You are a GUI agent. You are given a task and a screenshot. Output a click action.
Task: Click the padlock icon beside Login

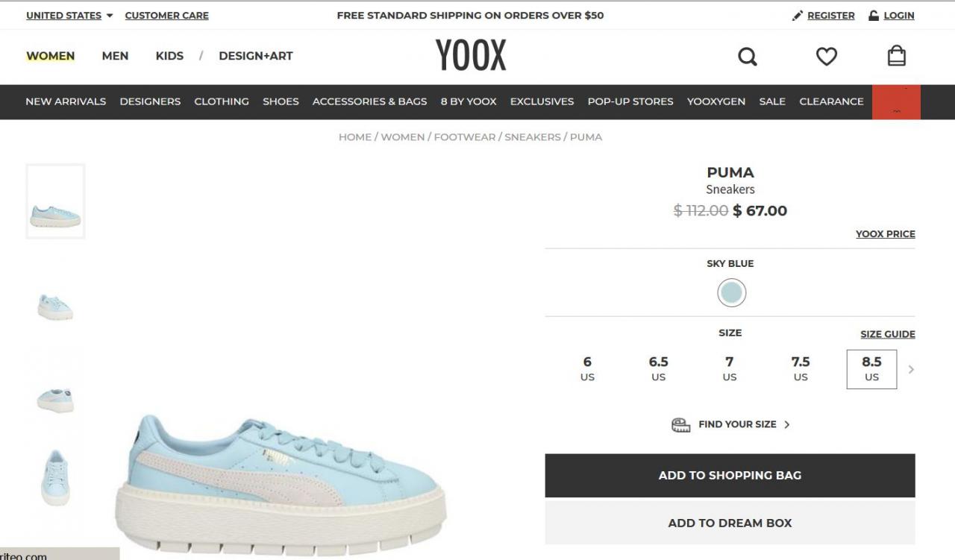[x=874, y=16]
